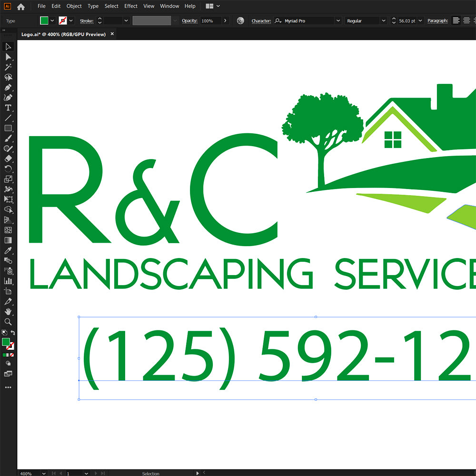Open the Character panel link
The width and height of the screenshot is (476, 476).
tap(261, 21)
